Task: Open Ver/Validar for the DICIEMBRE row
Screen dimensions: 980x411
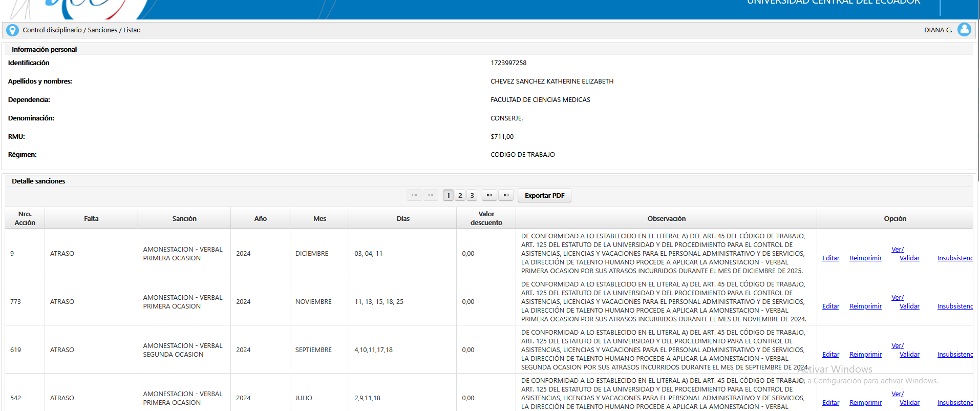Action: [x=905, y=254]
